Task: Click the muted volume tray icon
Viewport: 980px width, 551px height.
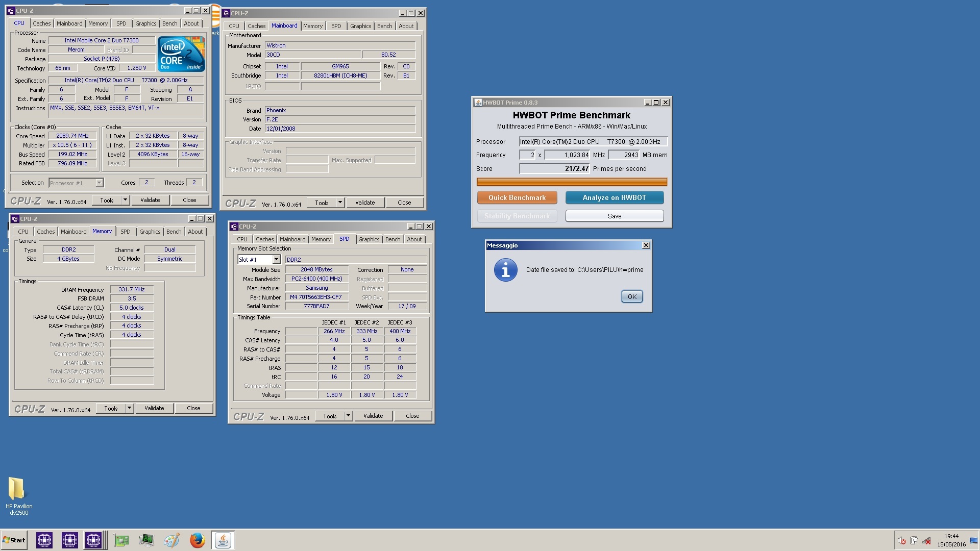Action: (x=902, y=541)
